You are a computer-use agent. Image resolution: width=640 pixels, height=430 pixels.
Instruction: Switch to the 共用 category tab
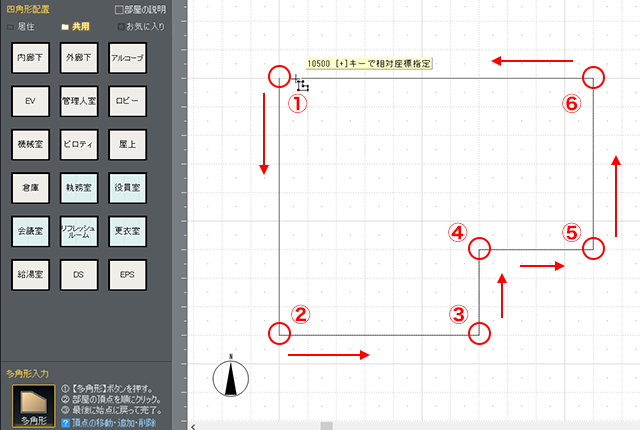[x=73, y=26]
